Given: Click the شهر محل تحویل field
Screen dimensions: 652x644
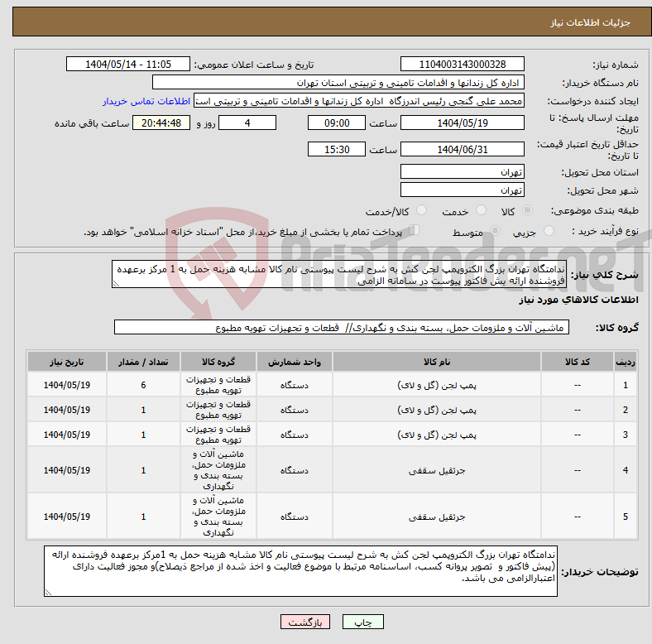Looking at the screenshot, I should click(462, 190).
